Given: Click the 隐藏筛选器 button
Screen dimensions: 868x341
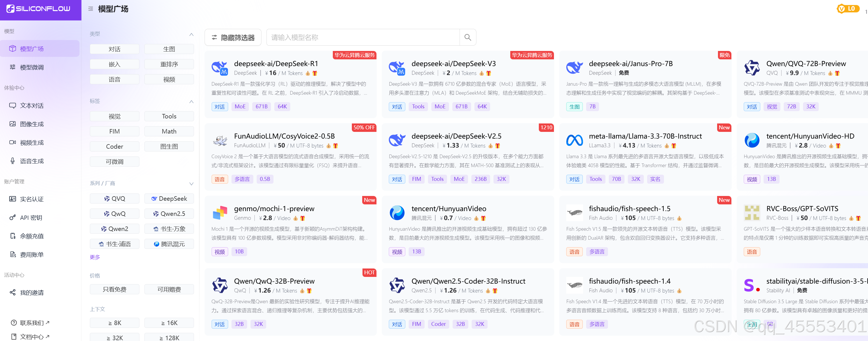Looking at the screenshot, I should click(233, 38).
